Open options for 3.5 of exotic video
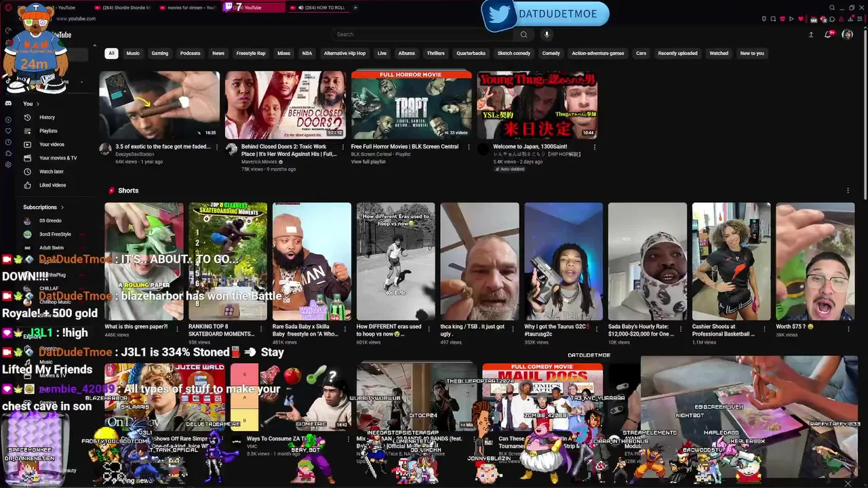This screenshot has width=868, height=488. [217, 147]
